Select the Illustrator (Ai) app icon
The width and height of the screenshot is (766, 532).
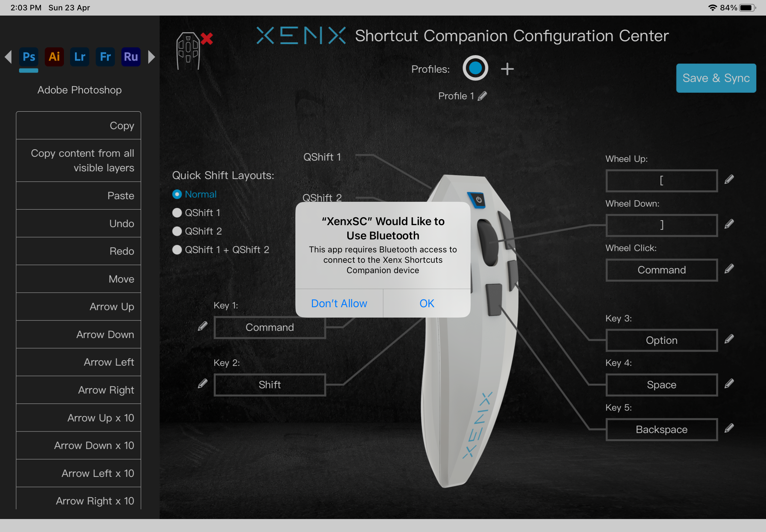coord(54,57)
